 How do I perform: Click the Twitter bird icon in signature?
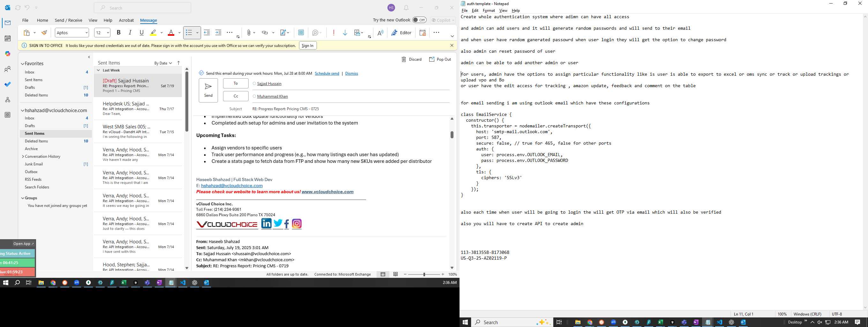pyautogui.click(x=278, y=223)
